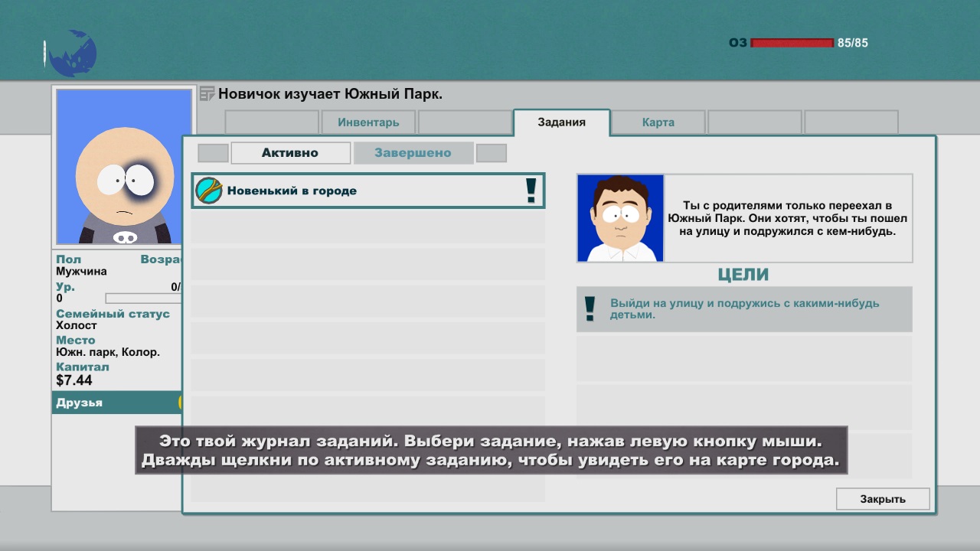Screen dimensions: 980x551
Task: Click the red ОЗ health bar
Action: (x=792, y=43)
